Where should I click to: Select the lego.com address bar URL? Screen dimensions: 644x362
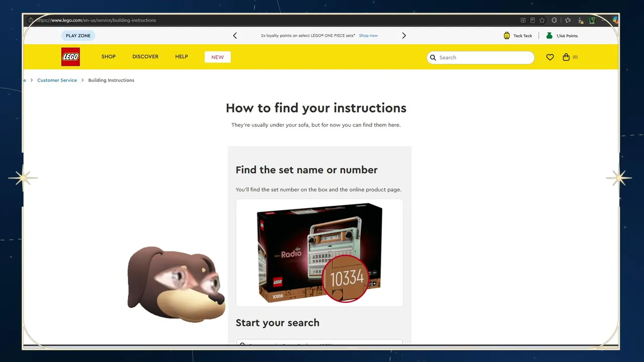96,21
